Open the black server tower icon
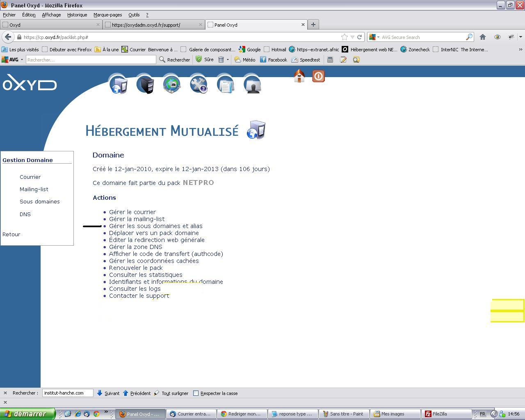This screenshot has width=525, height=420. click(145, 84)
